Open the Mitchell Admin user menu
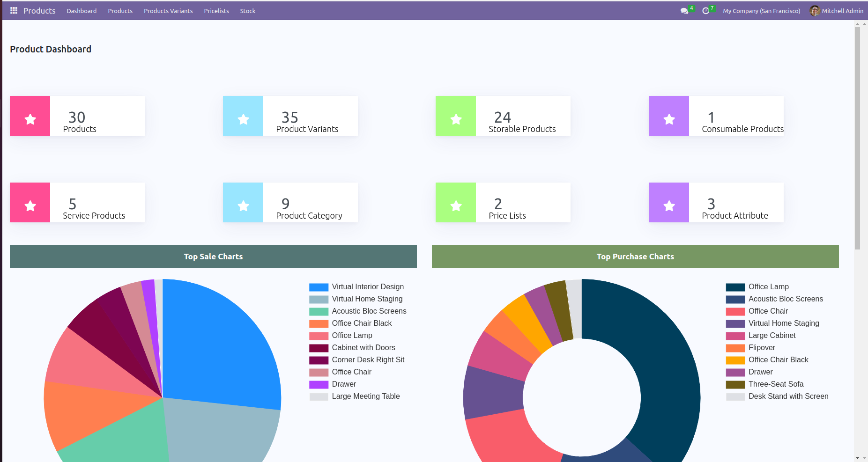This screenshot has height=462, width=868. coord(837,11)
